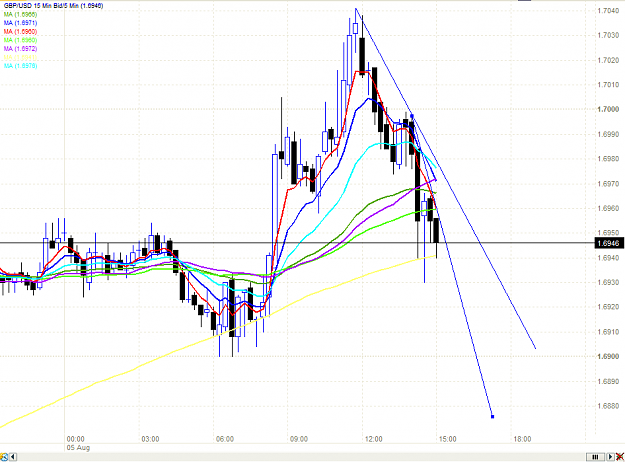The width and height of the screenshot is (625, 462).
Task: Click the 03:00 time axis label
Action: [150, 439]
